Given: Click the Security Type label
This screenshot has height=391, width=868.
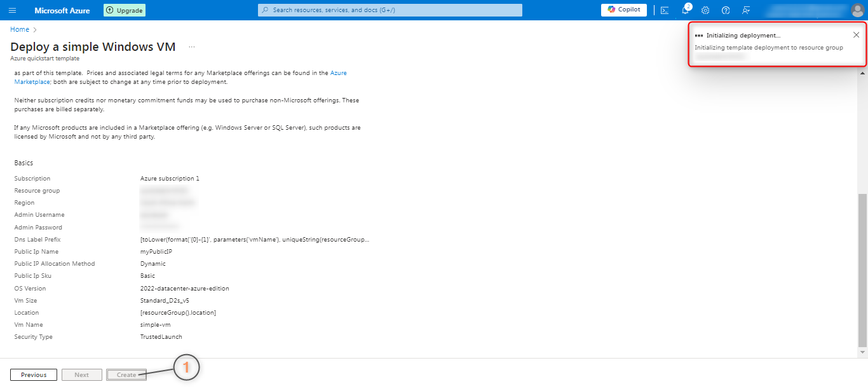Looking at the screenshot, I should (34, 337).
